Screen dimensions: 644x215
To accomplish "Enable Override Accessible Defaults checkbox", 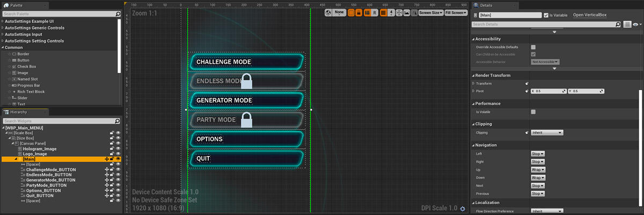I will point(533,47).
